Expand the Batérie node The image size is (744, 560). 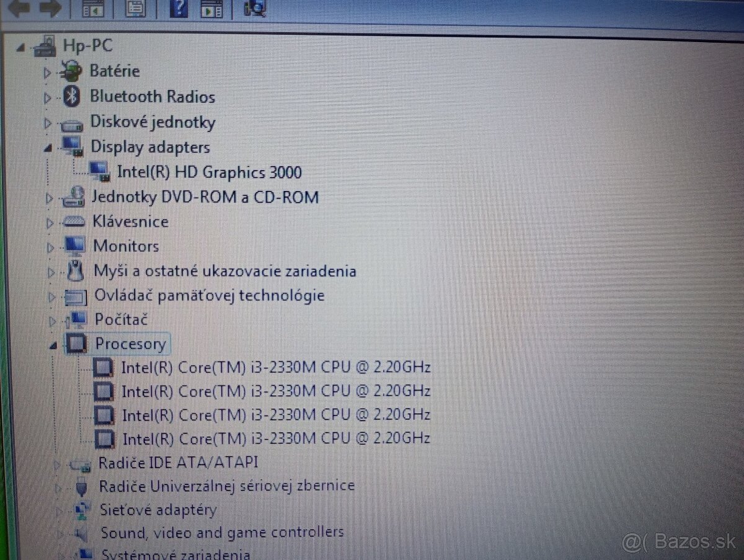[x=46, y=73]
